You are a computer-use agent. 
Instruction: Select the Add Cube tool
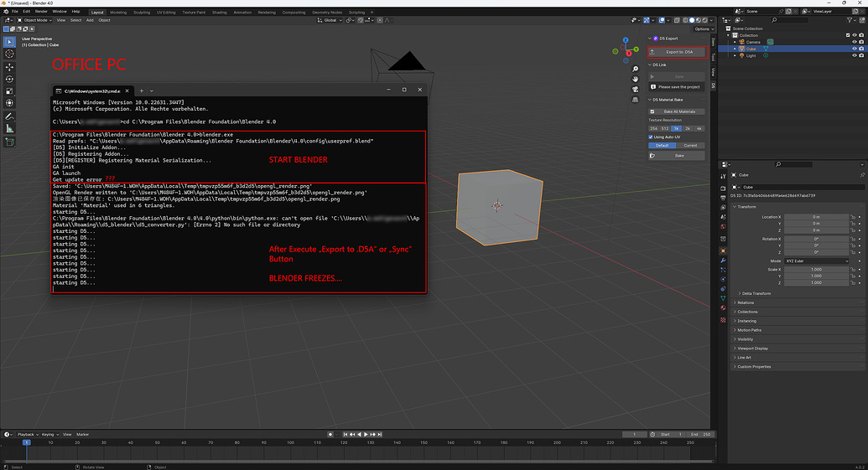[x=9, y=142]
